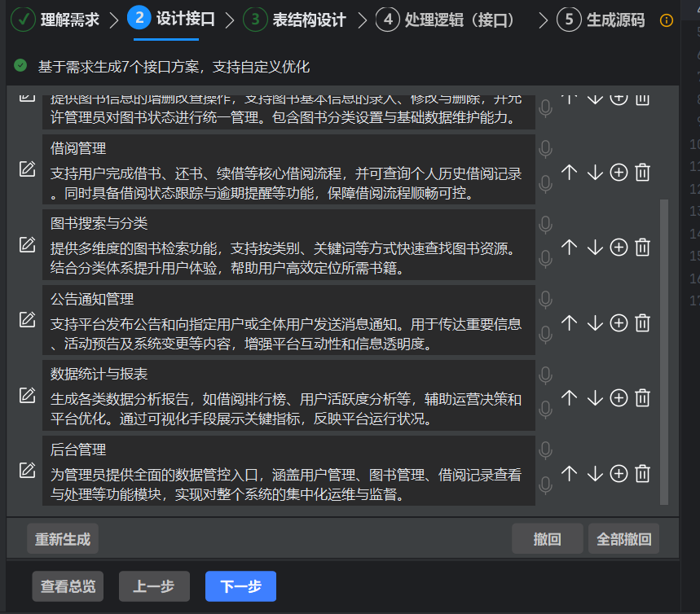The image size is (700, 614).
Task: Click the 下一步 button
Action: click(240, 585)
